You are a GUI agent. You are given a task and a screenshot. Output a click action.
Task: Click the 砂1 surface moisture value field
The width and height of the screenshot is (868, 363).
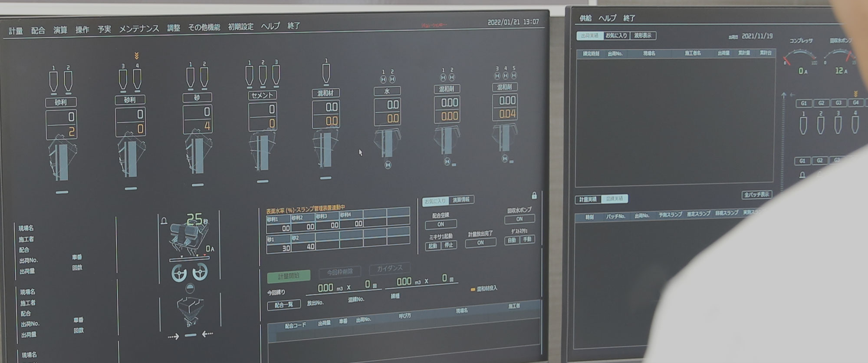[x=279, y=248]
